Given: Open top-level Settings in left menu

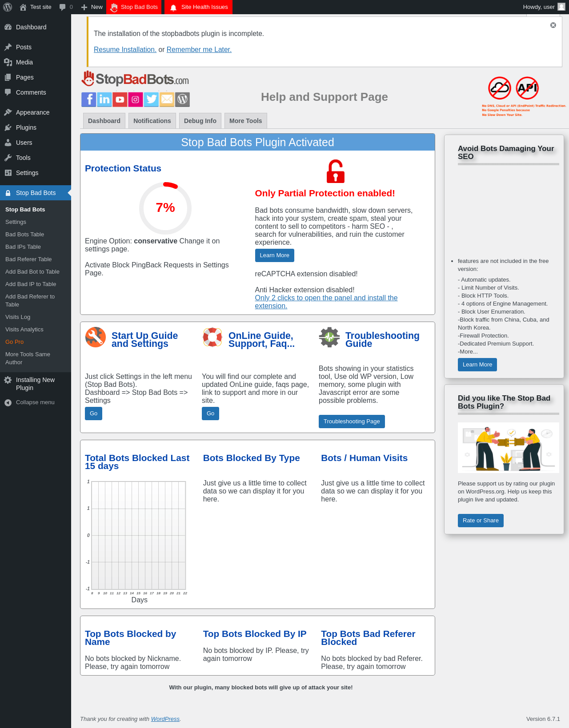Looking at the screenshot, I should pyautogui.click(x=36, y=173).
